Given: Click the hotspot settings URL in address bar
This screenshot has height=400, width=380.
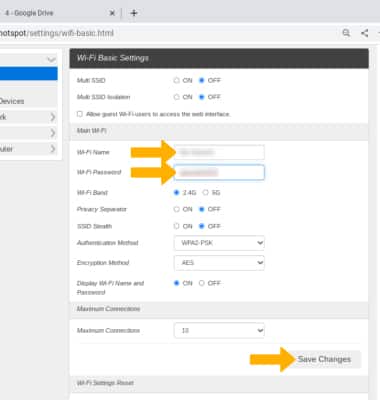Looking at the screenshot, I should pyautogui.click(x=57, y=33).
